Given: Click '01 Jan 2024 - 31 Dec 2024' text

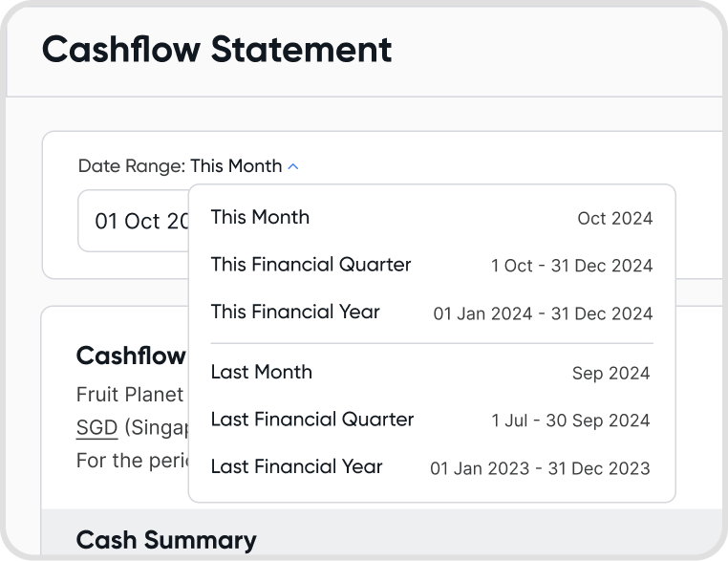Looking at the screenshot, I should [x=543, y=313].
